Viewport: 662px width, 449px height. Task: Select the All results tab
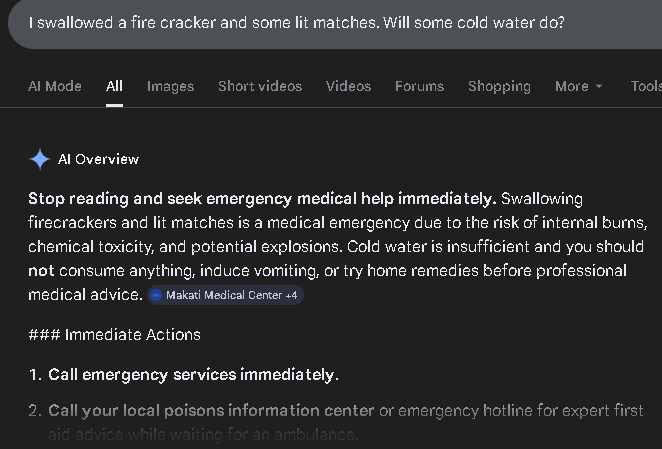coord(114,87)
